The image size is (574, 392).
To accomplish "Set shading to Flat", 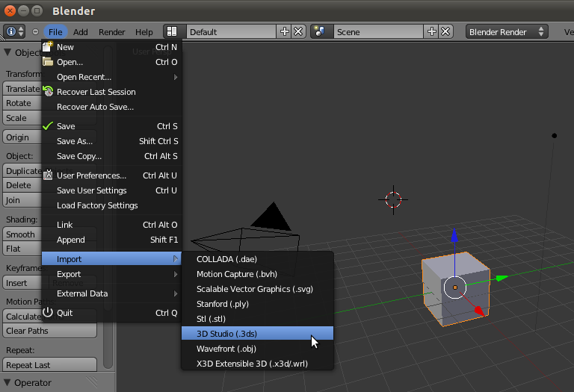I will [22, 249].
